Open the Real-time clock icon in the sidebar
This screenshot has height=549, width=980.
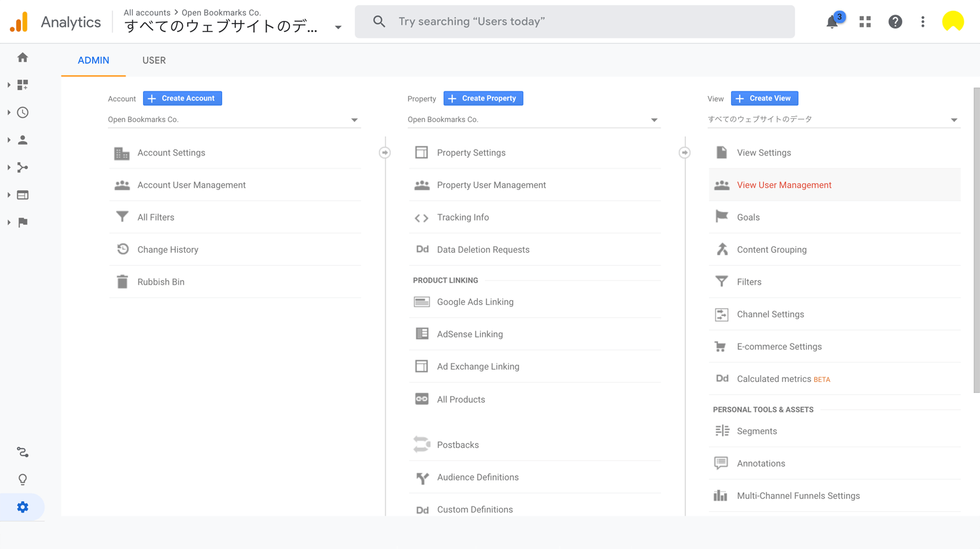pyautogui.click(x=23, y=112)
